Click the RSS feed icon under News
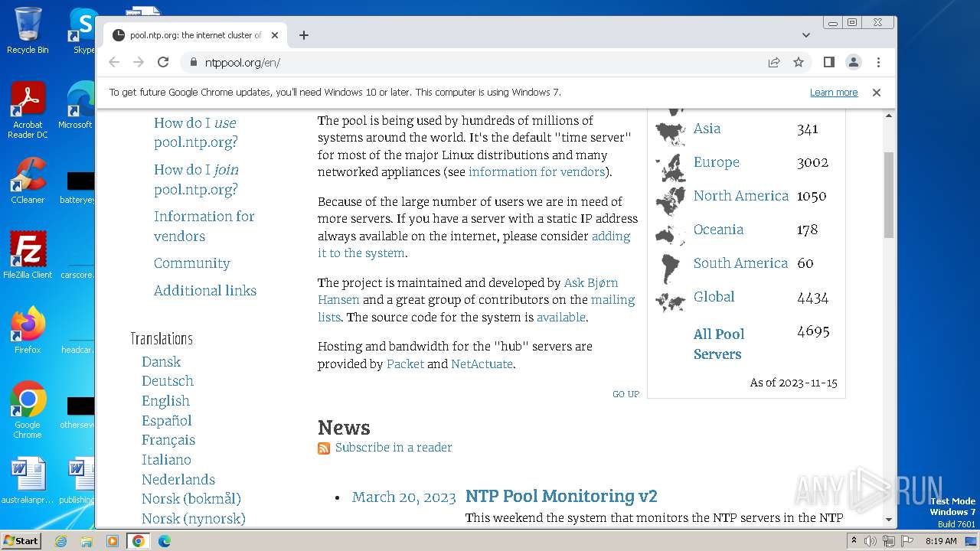The image size is (980, 551). pos(324,448)
